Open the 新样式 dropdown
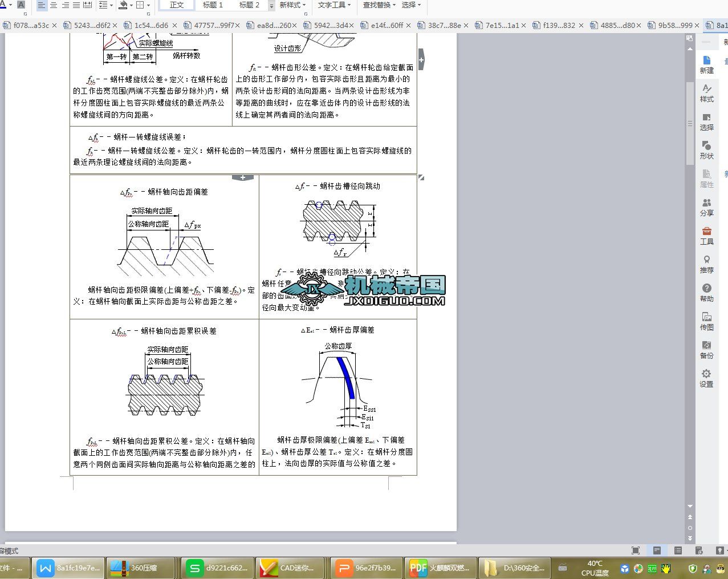 (x=292, y=5)
